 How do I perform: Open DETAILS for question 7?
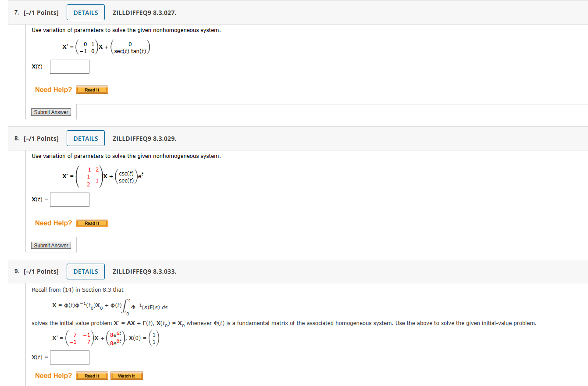[85, 12]
